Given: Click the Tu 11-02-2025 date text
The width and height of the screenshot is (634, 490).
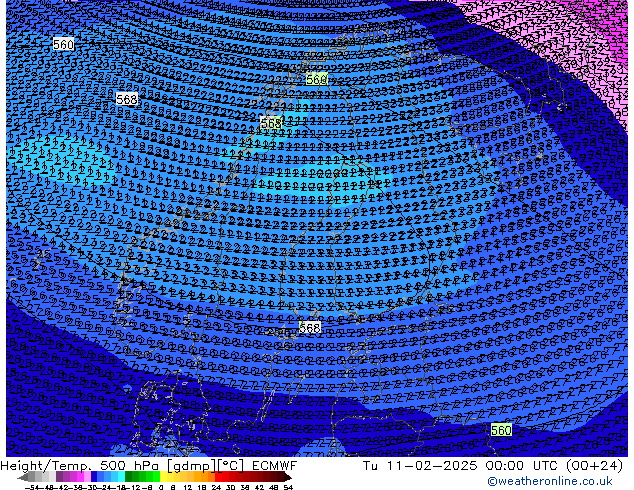Looking at the screenshot, I should point(420,466).
